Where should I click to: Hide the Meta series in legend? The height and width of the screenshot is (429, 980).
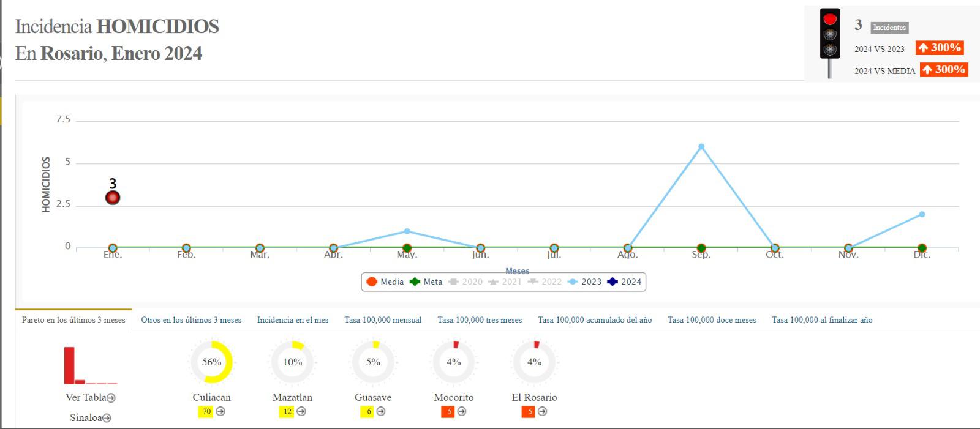coord(426,282)
